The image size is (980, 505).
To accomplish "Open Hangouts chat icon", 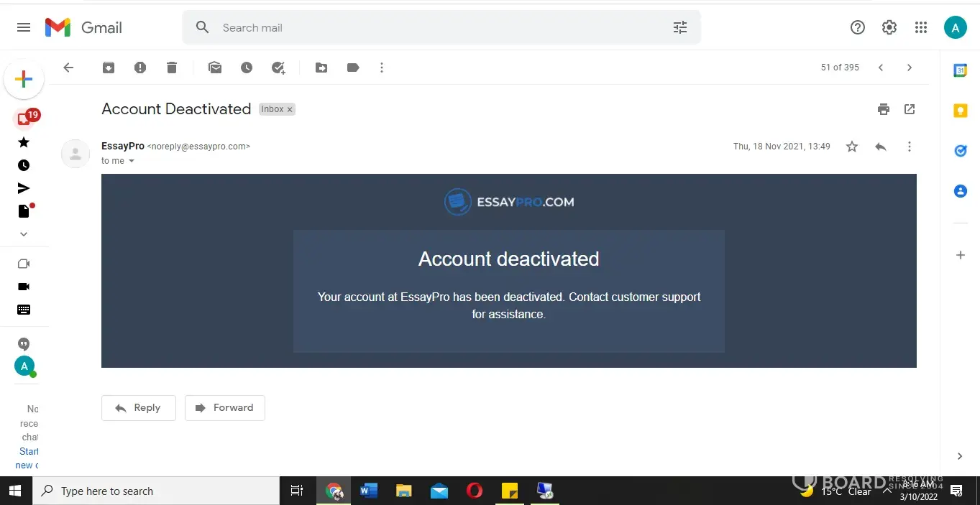I will pyautogui.click(x=24, y=344).
